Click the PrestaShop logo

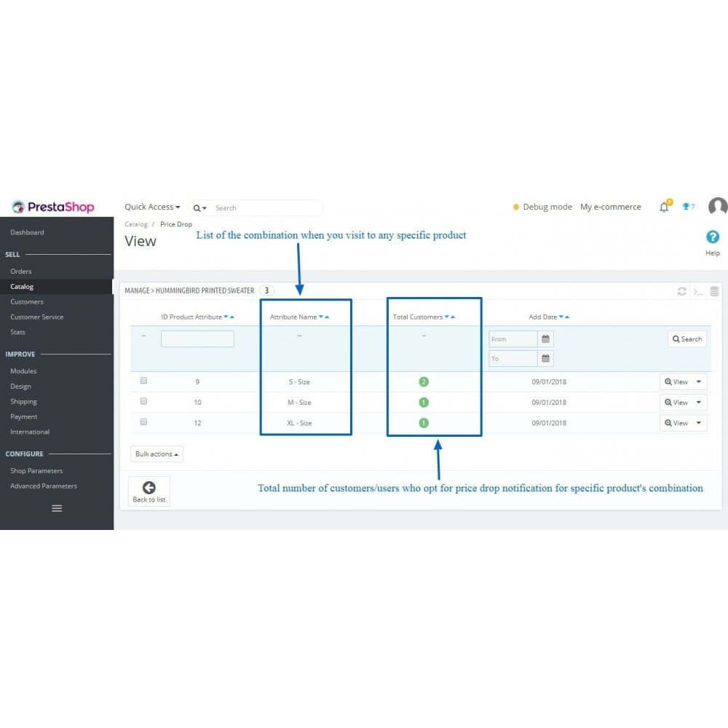tap(53, 207)
